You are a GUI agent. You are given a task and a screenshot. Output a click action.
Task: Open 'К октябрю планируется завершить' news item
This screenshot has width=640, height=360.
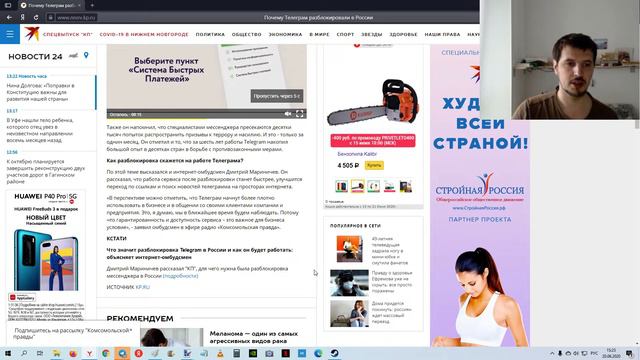point(45,171)
